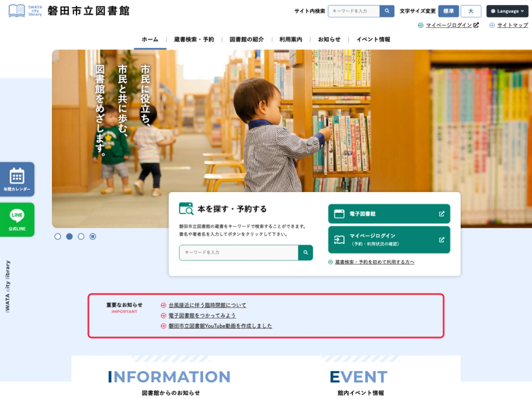The height and width of the screenshot is (399, 532).
Task: Click the Iwata city library logo
Action: pos(25,11)
